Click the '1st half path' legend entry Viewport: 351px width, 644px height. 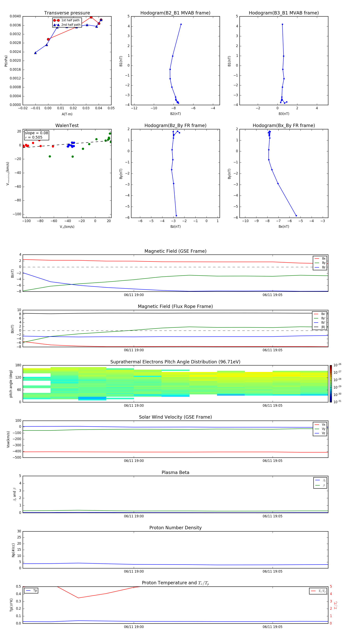click(x=66, y=20)
